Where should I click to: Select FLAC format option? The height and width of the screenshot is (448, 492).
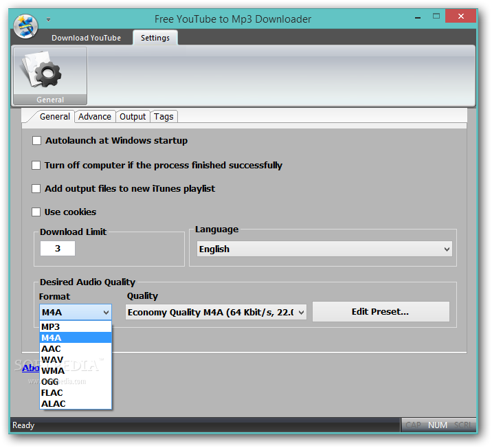pyautogui.click(x=76, y=392)
